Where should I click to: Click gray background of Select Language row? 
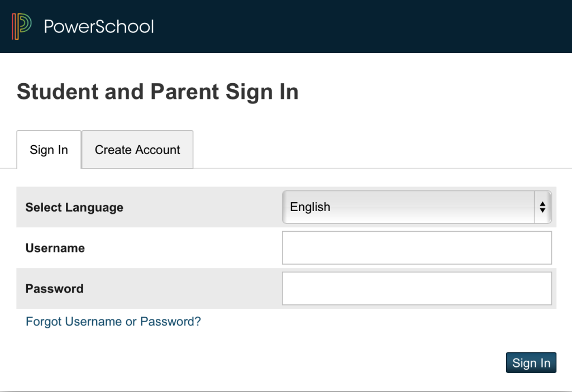pyautogui.click(x=201, y=207)
